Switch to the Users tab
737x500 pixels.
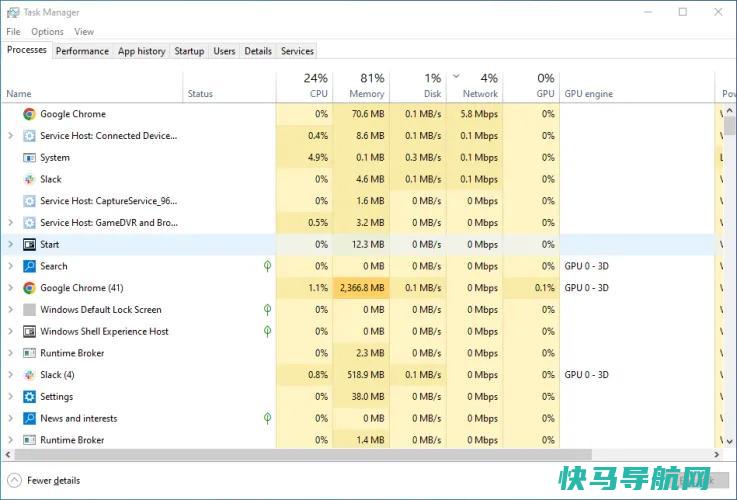click(x=224, y=51)
